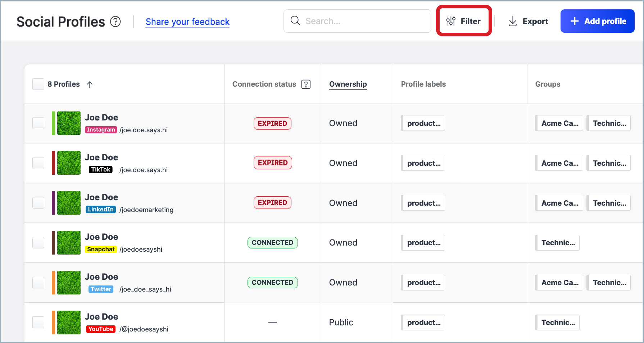Screen dimensions: 644x343
Task: Click the Add profile button
Action: tap(597, 21)
